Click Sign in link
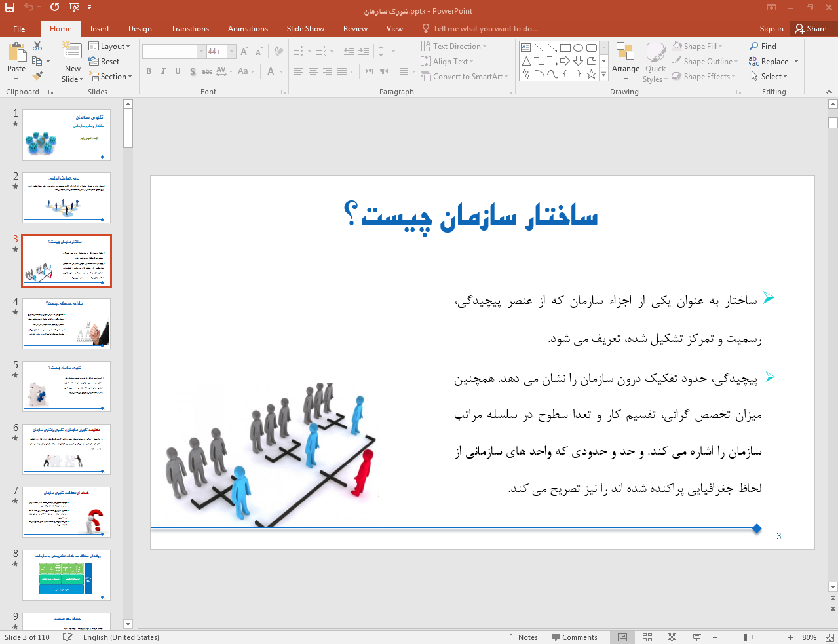 click(x=771, y=29)
